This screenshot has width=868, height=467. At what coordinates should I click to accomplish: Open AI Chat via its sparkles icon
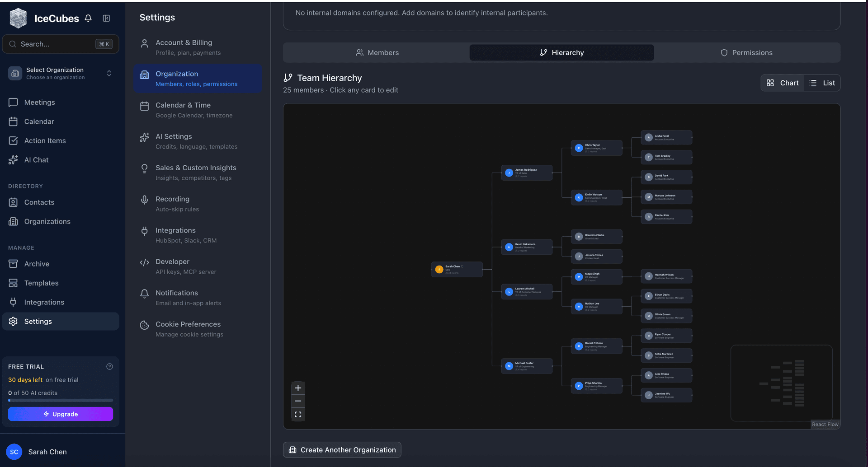pyautogui.click(x=14, y=159)
